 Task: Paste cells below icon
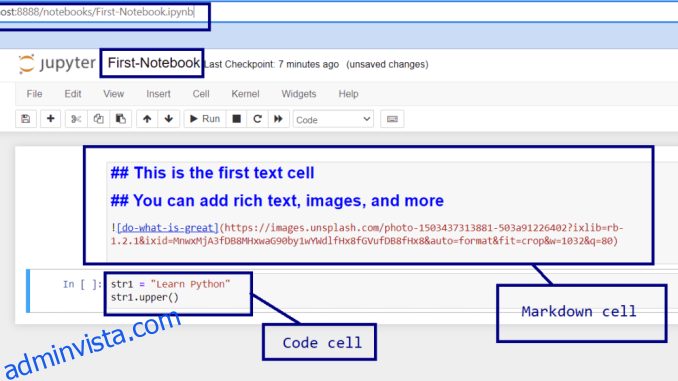pos(121,119)
